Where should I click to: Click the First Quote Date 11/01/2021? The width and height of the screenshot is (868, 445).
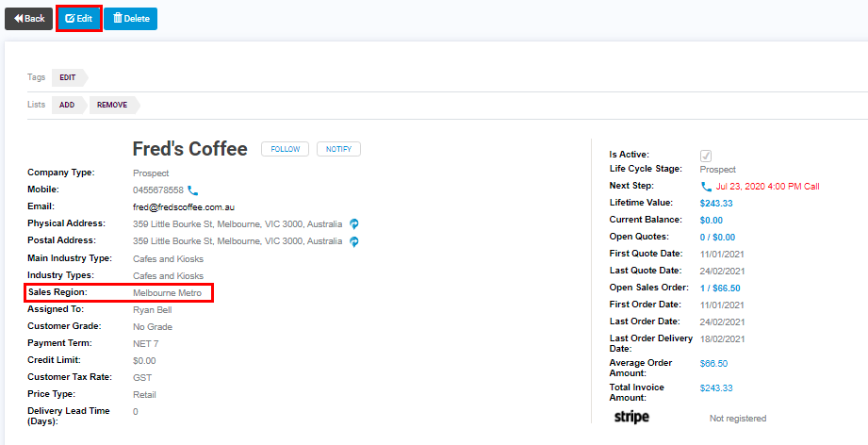pyautogui.click(x=723, y=254)
